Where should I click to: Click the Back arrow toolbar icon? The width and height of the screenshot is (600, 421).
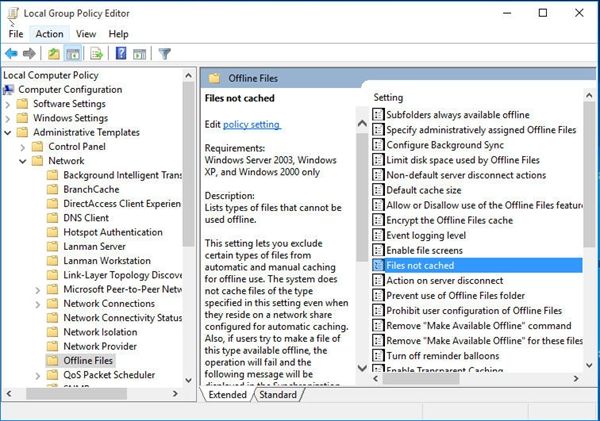[11, 54]
